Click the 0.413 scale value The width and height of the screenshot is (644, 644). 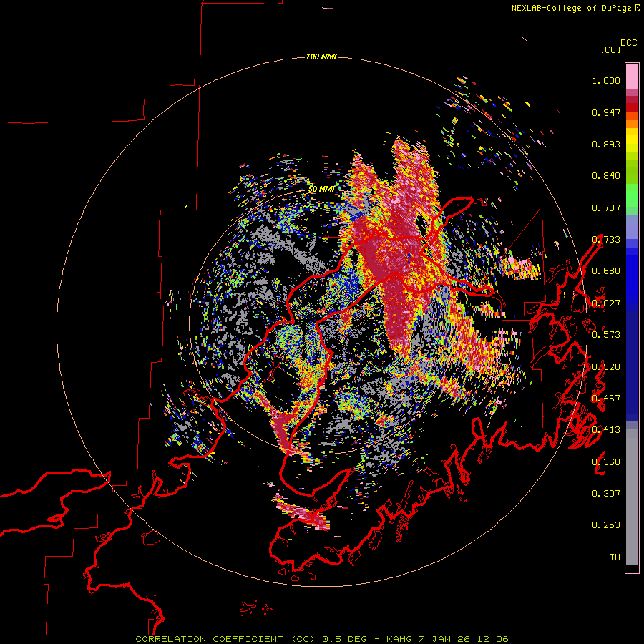coord(606,429)
